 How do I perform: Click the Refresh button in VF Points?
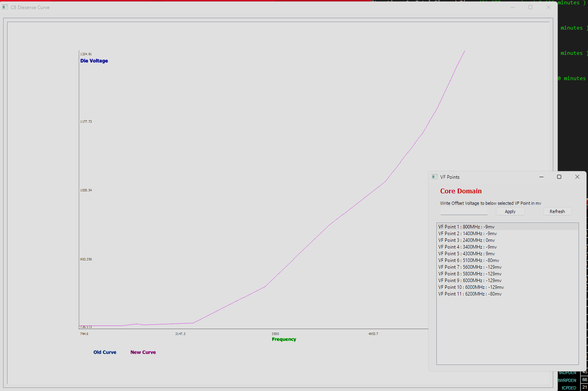coord(557,211)
